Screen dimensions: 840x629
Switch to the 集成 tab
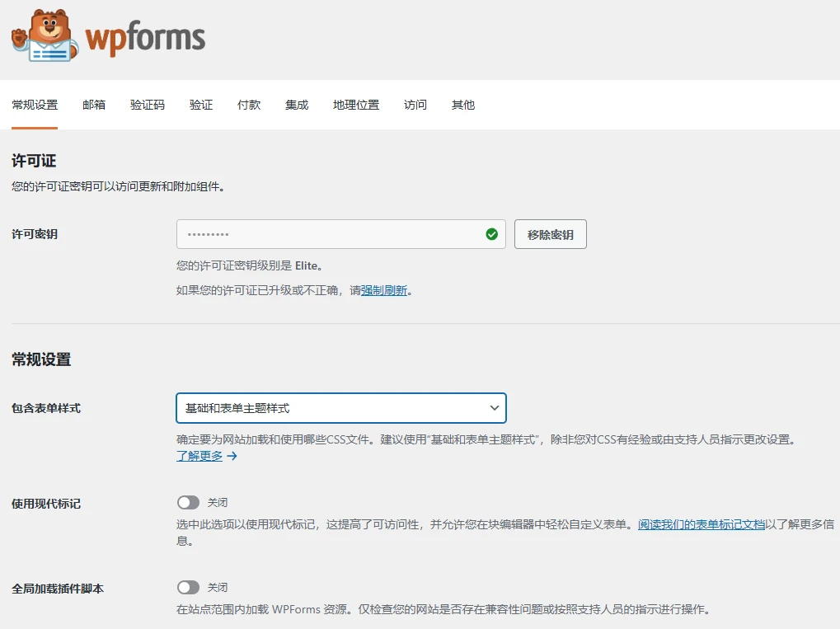(296, 105)
